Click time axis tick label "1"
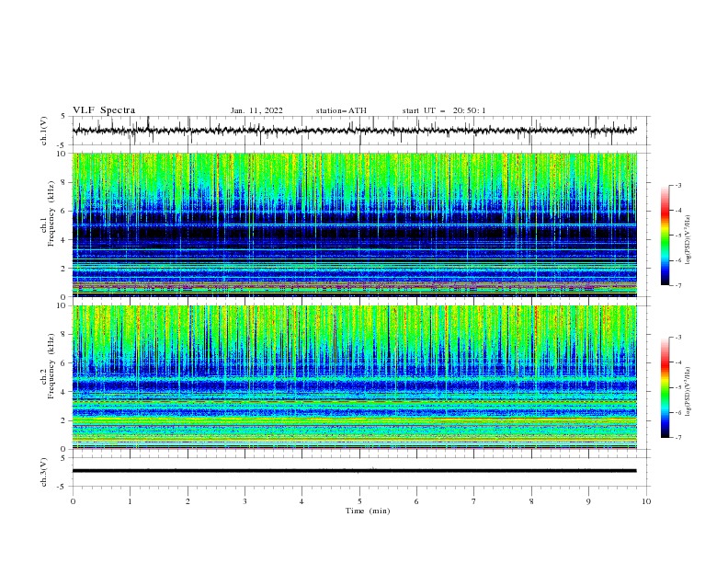 coord(130,501)
